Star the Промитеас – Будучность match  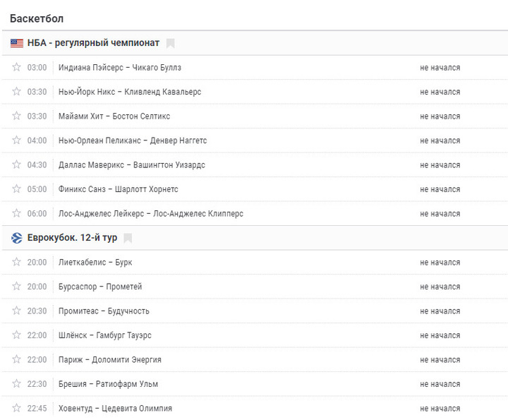[x=16, y=311]
